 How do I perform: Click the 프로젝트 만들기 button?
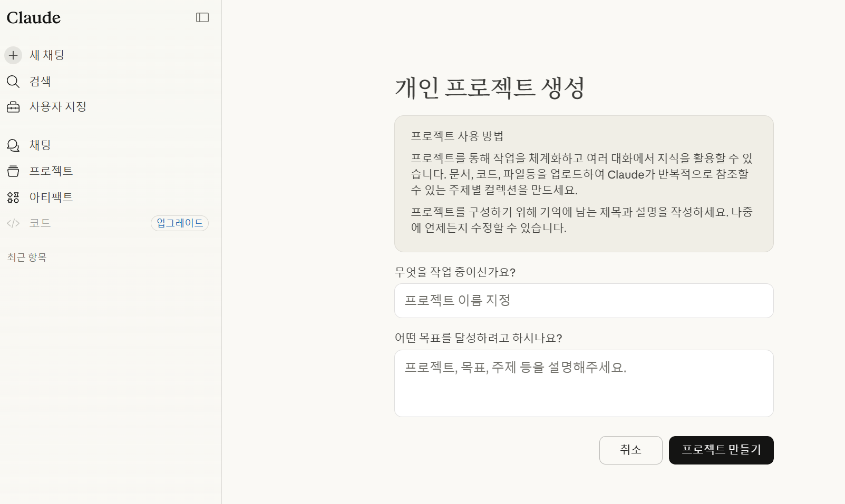click(721, 450)
